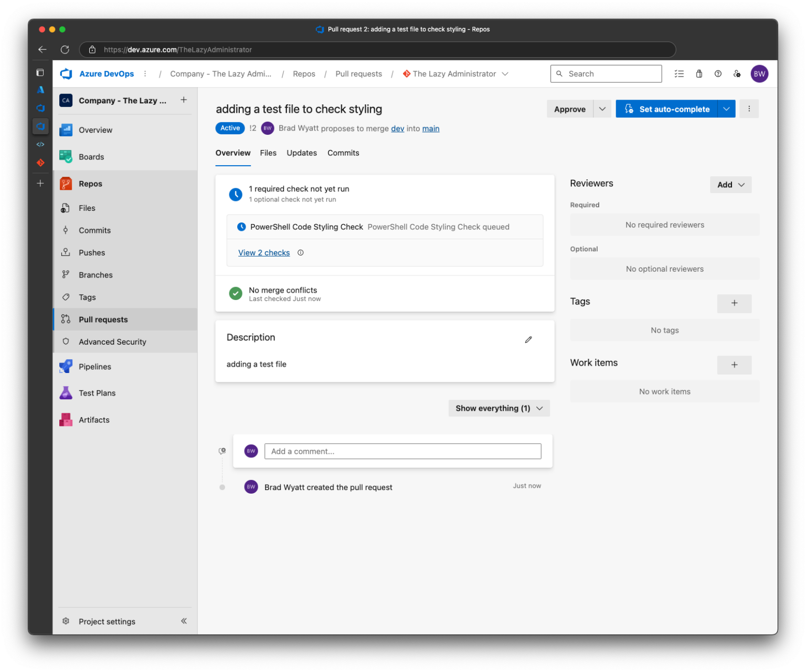Click the plus button to add Work items
The image size is (806, 672).
click(x=734, y=365)
